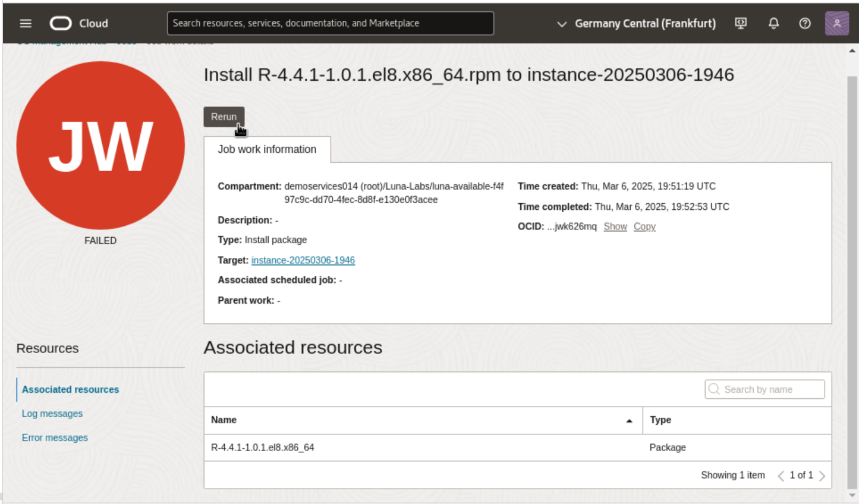Viewport: 859px width, 504px height.
Task: Click the Time completed value
Action: (x=662, y=207)
